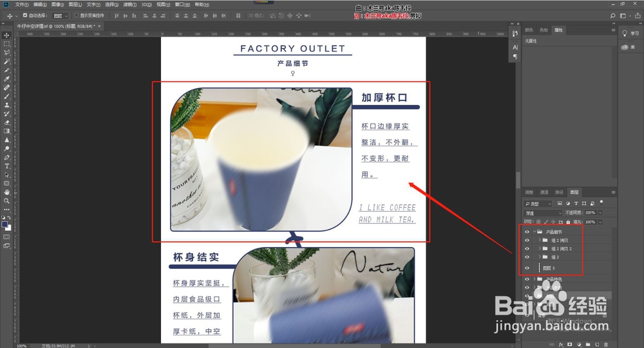Click the background white color swatch

tap(8, 228)
